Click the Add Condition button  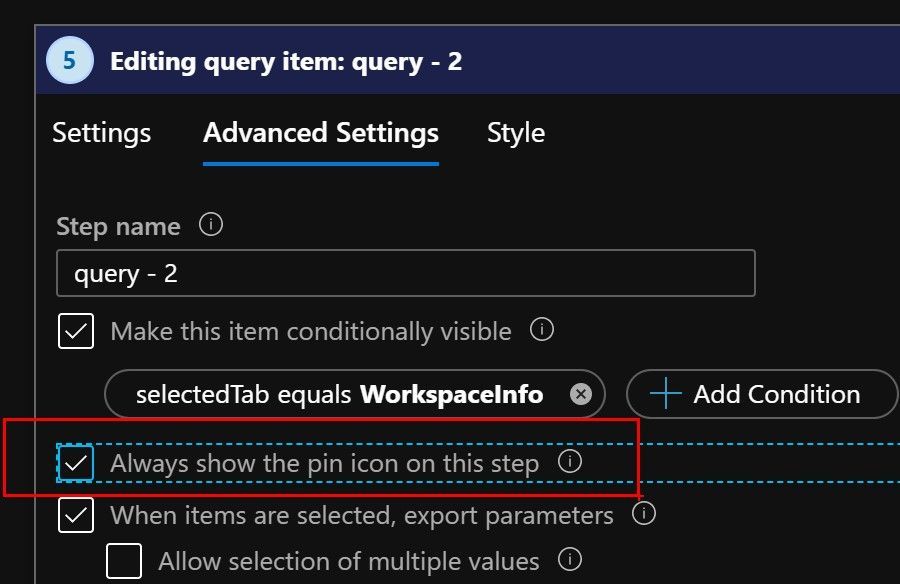click(762, 394)
